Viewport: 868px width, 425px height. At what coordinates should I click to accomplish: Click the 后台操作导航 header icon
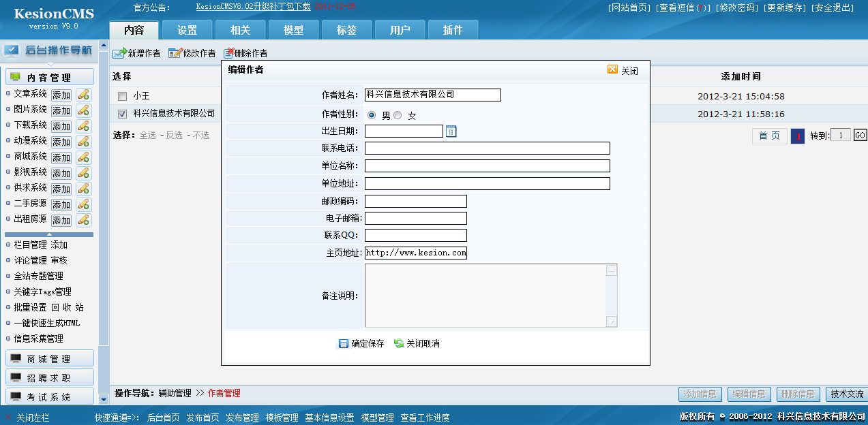pyautogui.click(x=12, y=50)
